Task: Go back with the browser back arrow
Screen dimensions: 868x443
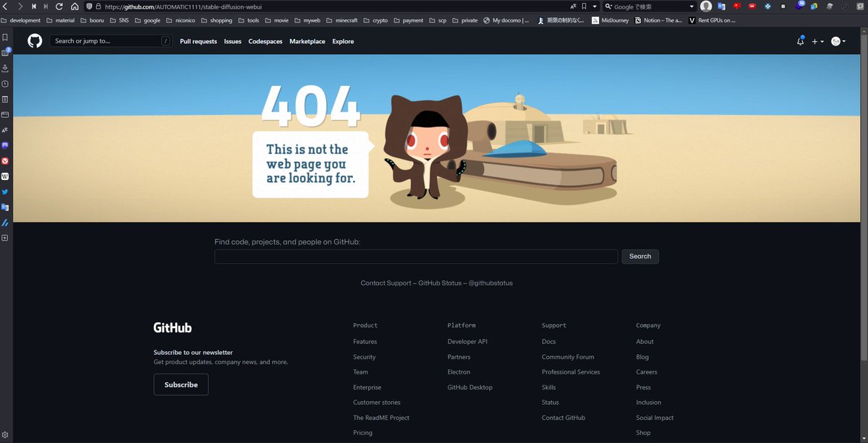Action: (6, 7)
